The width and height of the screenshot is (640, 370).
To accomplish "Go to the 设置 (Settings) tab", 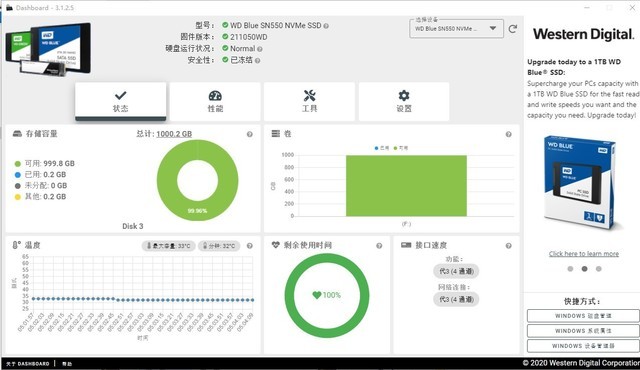I will (x=404, y=102).
